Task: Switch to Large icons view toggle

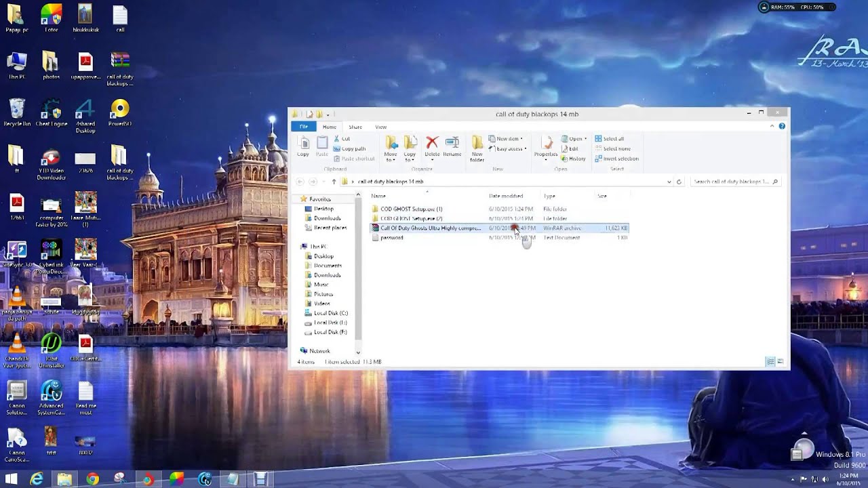Action: 781,362
